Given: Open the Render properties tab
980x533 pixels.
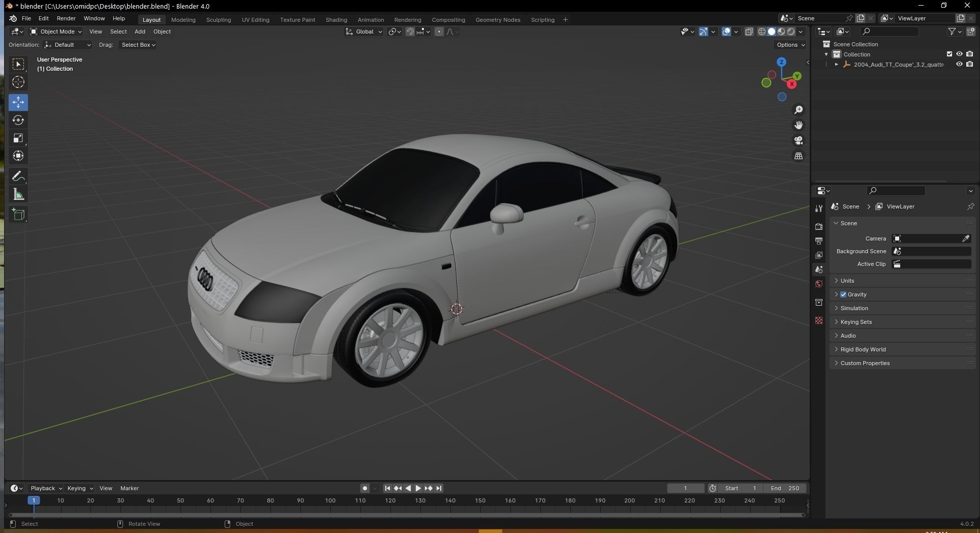Looking at the screenshot, I should pos(818,226).
